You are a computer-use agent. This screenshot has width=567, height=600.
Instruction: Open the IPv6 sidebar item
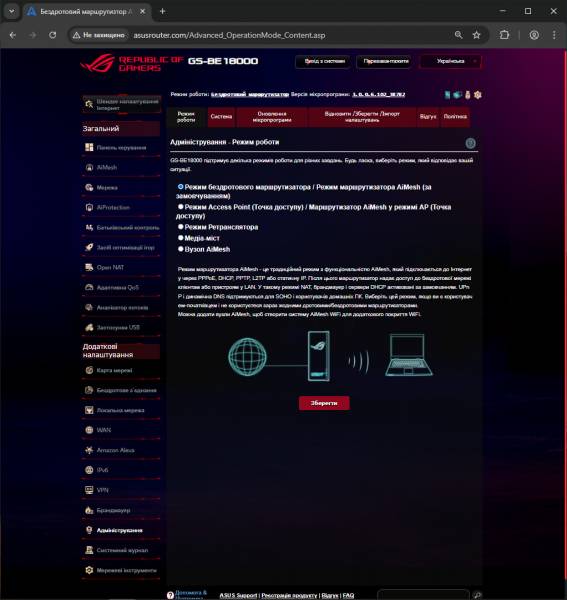(121, 470)
